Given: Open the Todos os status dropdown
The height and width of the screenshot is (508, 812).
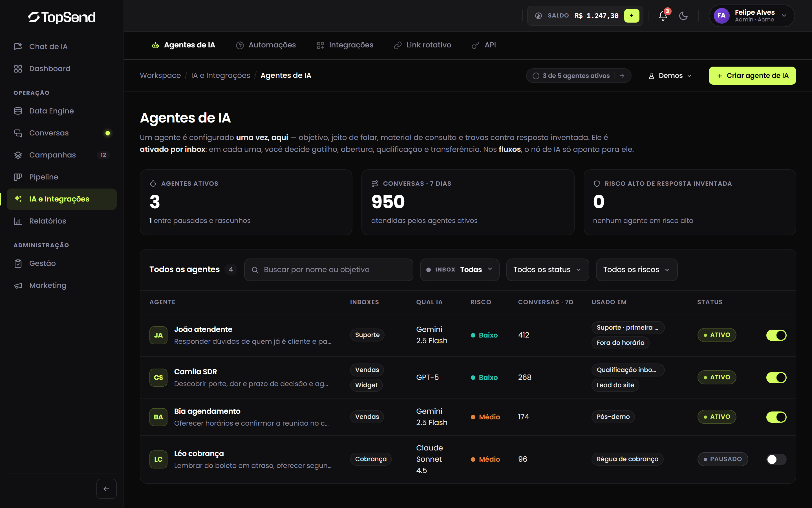Looking at the screenshot, I should point(547,270).
